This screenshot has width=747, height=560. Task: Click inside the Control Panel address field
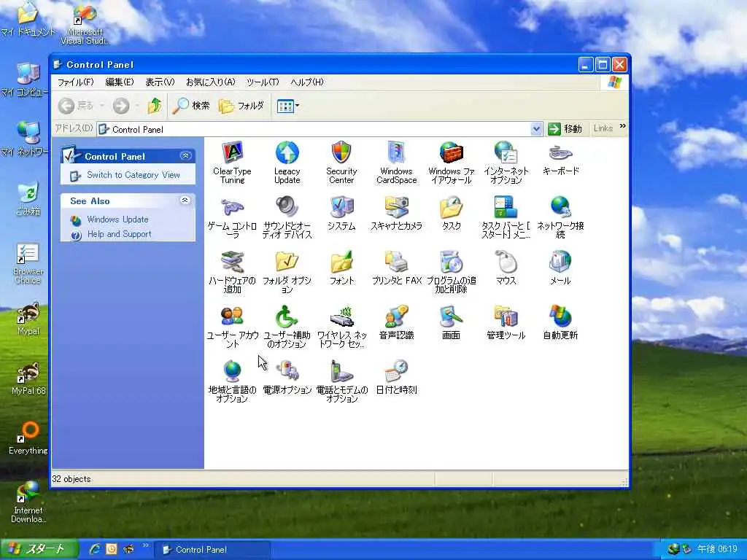(x=320, y=129)
